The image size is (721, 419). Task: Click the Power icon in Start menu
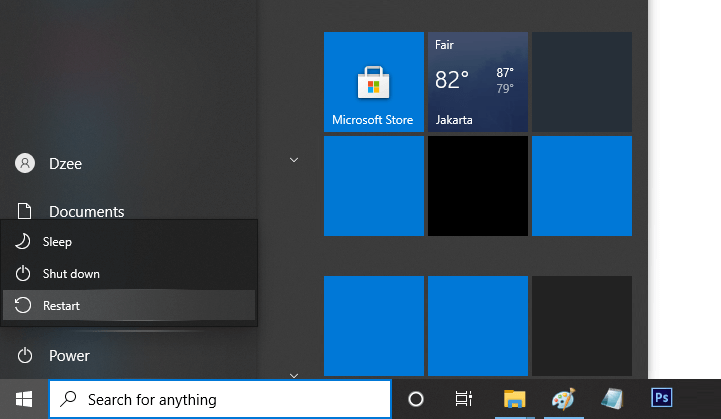25,356
